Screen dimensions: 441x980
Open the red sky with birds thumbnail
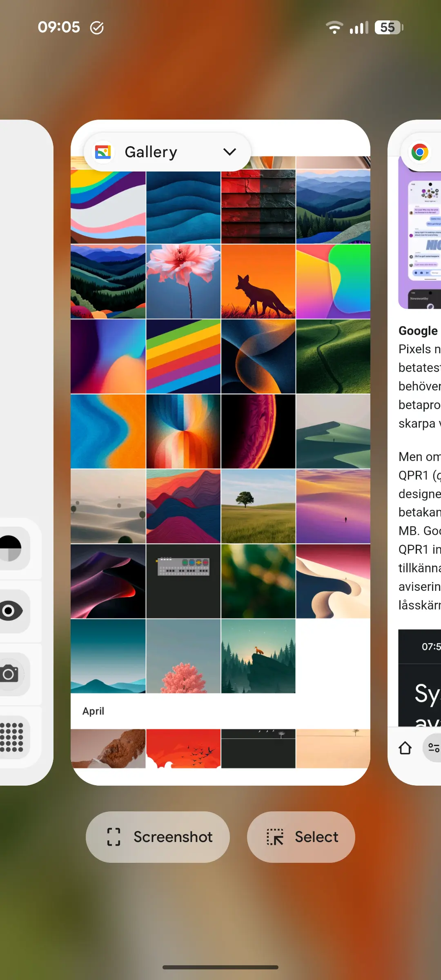point(183,748)
